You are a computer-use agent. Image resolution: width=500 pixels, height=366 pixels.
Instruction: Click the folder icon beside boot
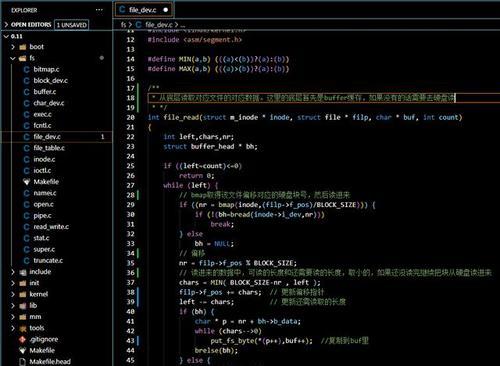point(22,47)
